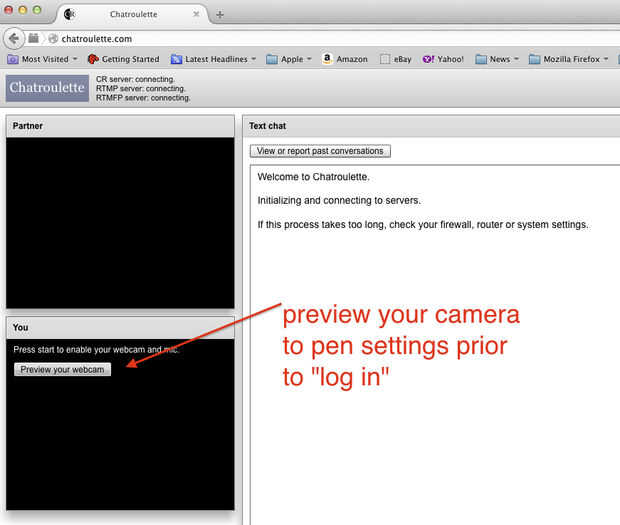Open the Yahoo! bookmark

443,59
